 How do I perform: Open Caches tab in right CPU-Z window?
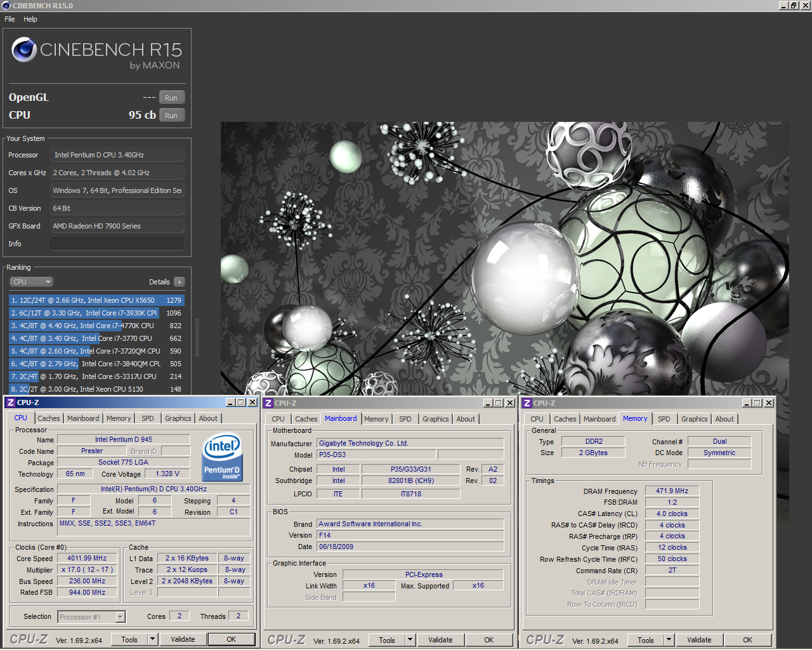click(x=565, y=419)
